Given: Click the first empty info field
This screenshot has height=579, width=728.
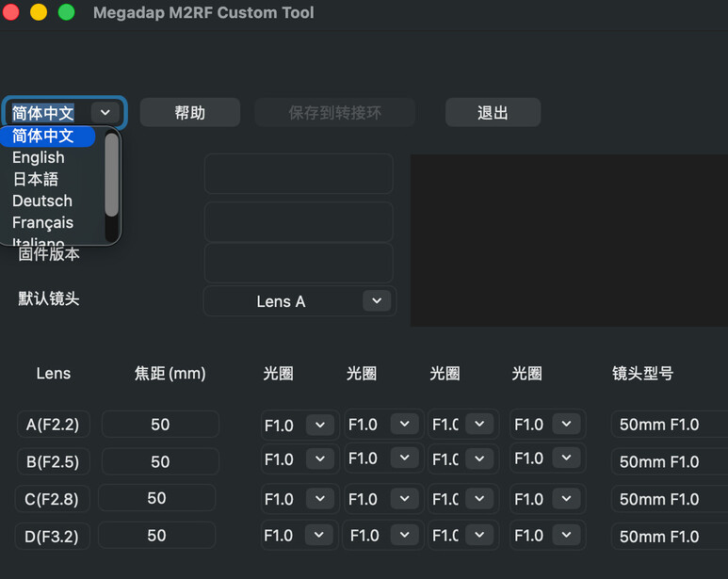Looking at the screenshot, I should click(x=299, y=174).
